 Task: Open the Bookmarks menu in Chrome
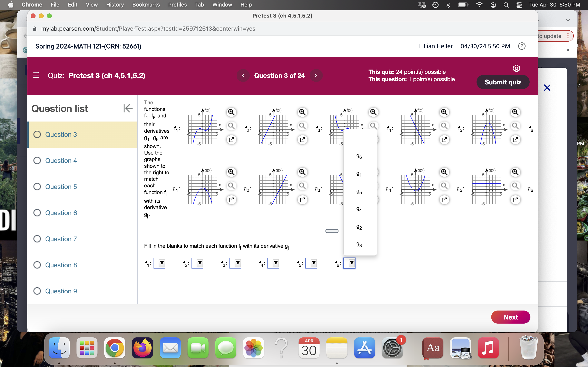coord(146,5)
